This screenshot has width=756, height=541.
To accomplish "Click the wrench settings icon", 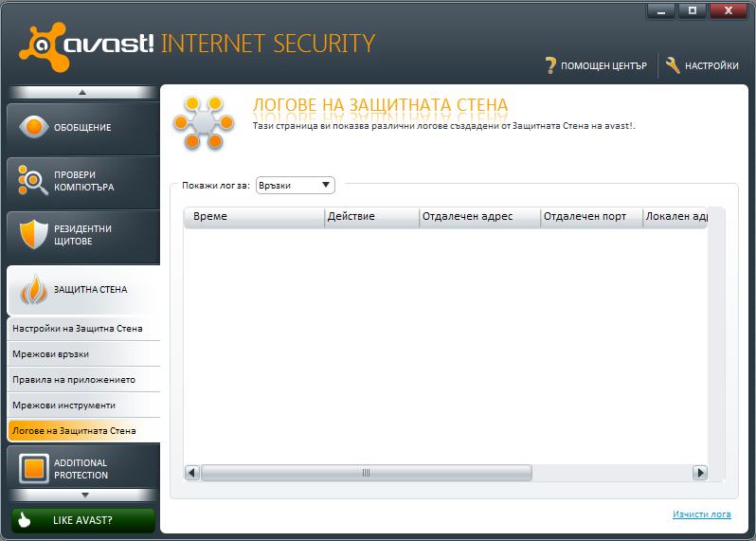I will [673, 65].
